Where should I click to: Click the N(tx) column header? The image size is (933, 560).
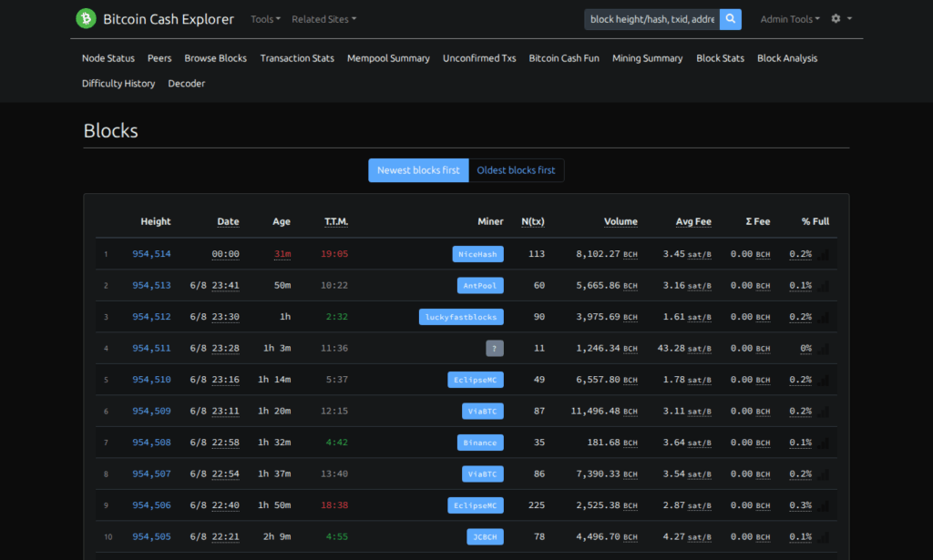coord(532,221)
